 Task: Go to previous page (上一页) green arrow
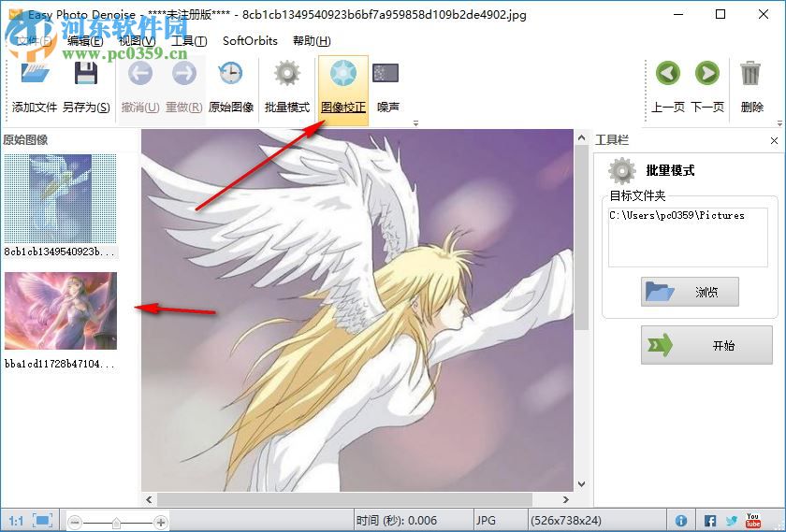pyautogui.click(x=668, y=74)
